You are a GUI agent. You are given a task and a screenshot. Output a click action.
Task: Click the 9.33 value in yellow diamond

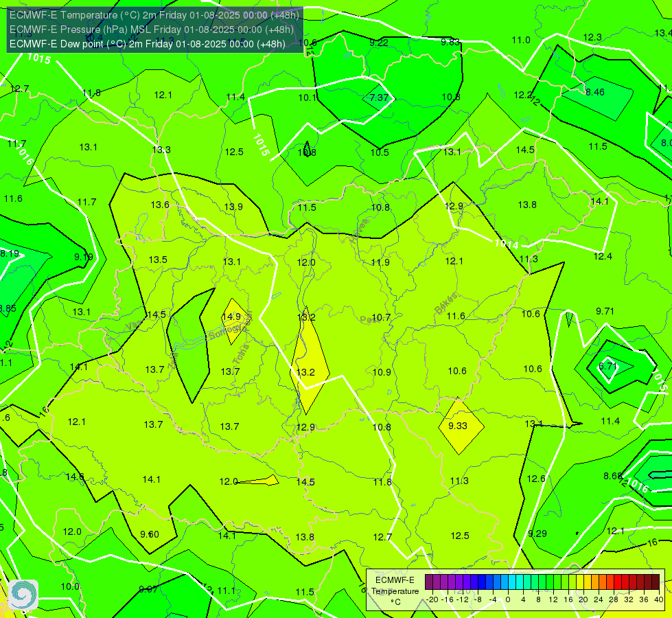[x=458, y=426]
